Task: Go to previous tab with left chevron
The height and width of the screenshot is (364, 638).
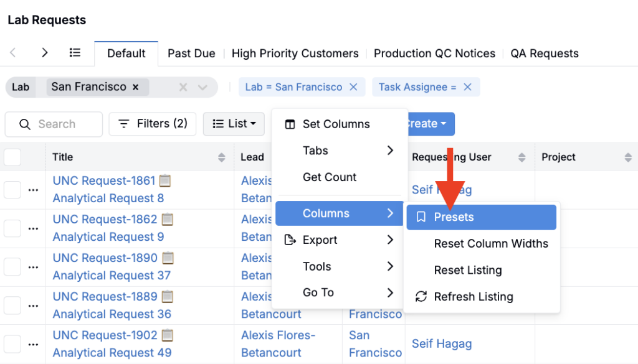Action: pos(13,53)
